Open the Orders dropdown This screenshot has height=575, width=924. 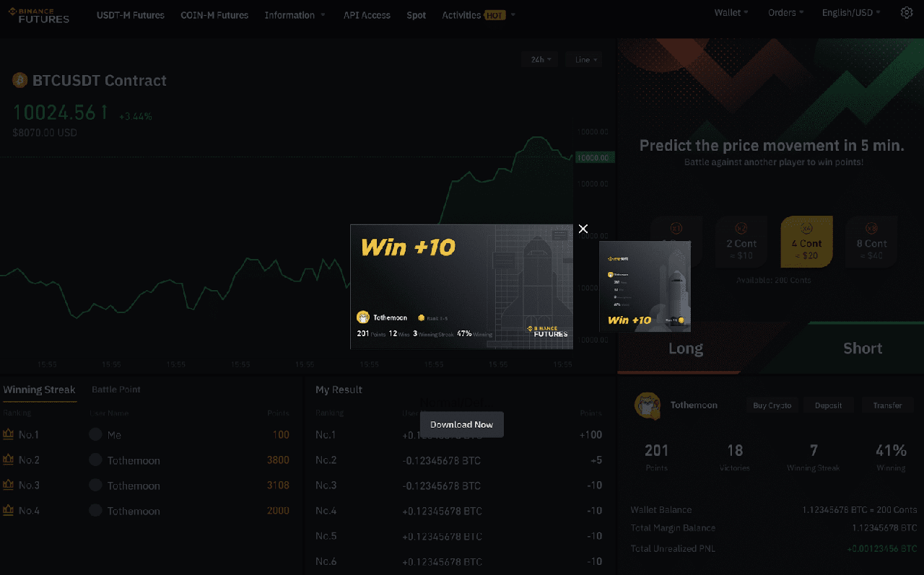785,13
